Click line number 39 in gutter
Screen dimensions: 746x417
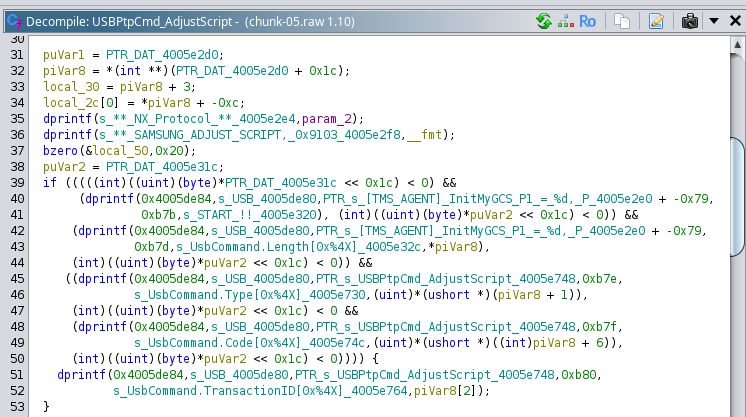pos(17,183)
